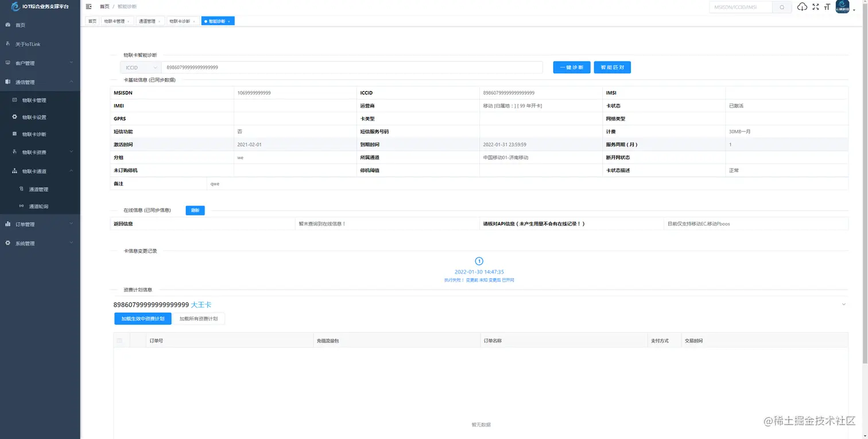The height and width of the screenshot is (439, 868).
Task: Click the 大王卡 package link
Action: tap(201, 305)
